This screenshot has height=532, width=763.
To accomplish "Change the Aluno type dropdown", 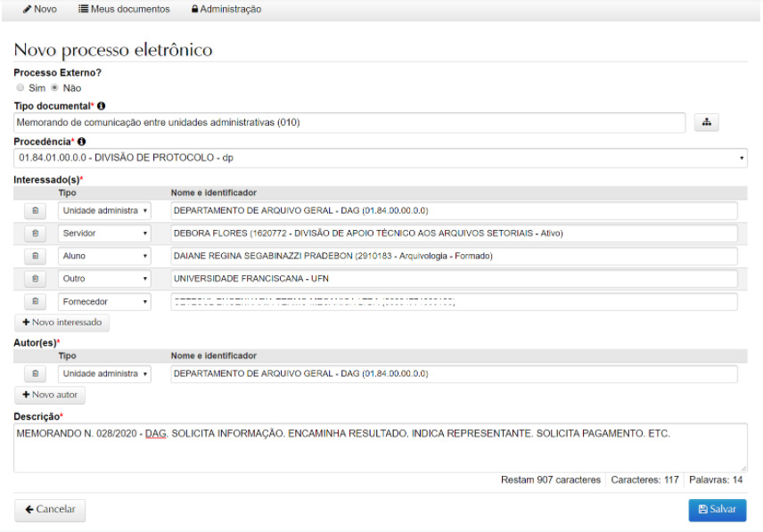I will (104, 257).
